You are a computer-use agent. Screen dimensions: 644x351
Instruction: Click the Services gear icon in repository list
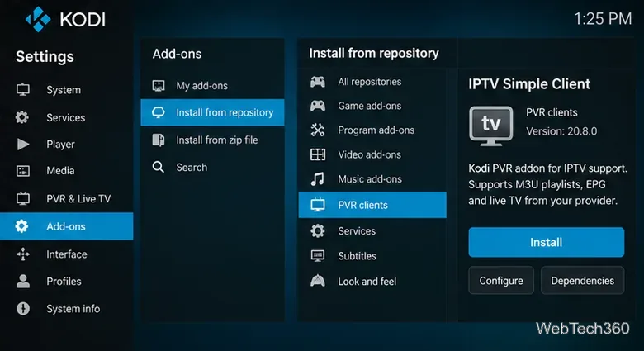tap(318, 230)
